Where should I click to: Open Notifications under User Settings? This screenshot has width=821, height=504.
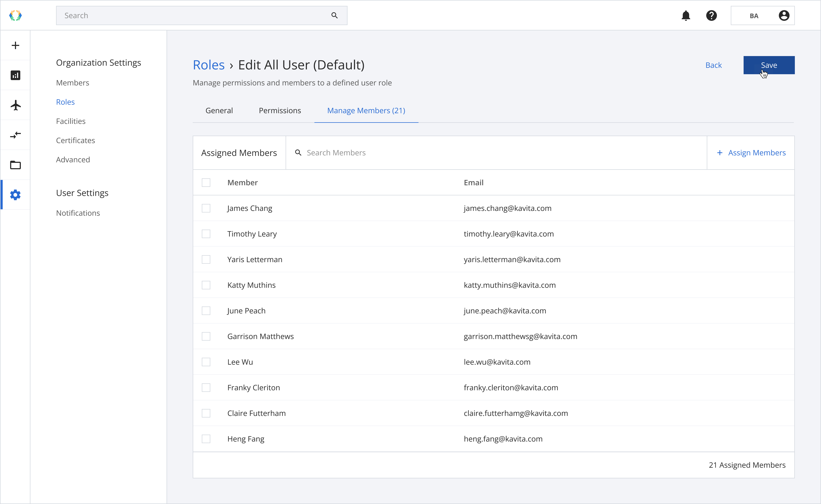pos(78,213)
